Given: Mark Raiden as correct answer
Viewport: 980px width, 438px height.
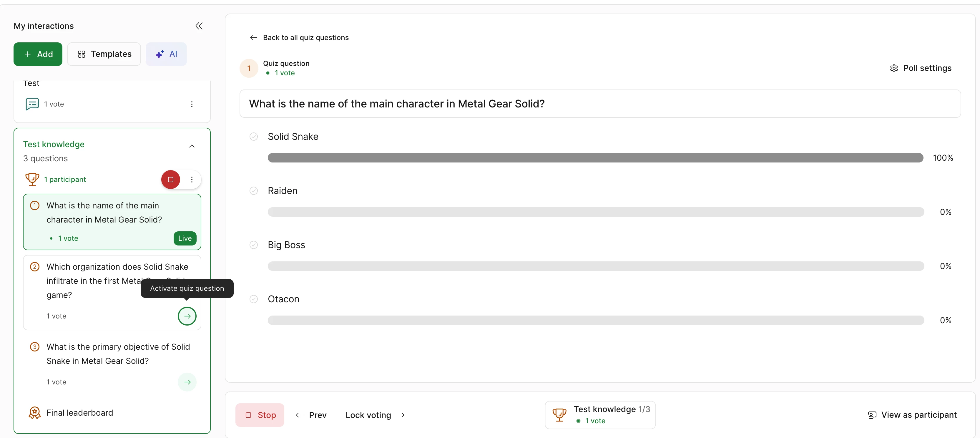Looking at the screenshot, I should click(x=254, y=191).
